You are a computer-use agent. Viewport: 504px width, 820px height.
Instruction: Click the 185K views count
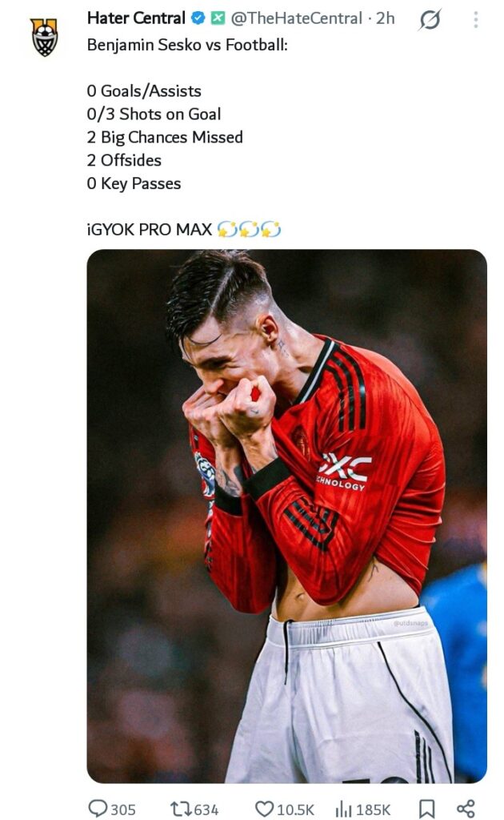373,810
